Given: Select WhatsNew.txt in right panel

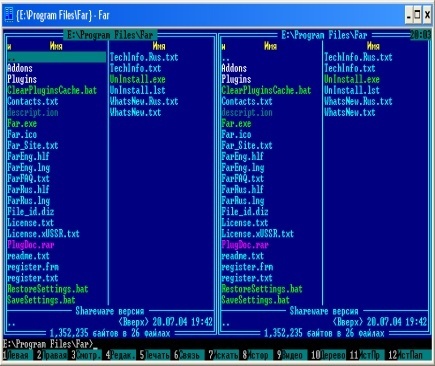Looking at the screenshot, I should 350,112.
